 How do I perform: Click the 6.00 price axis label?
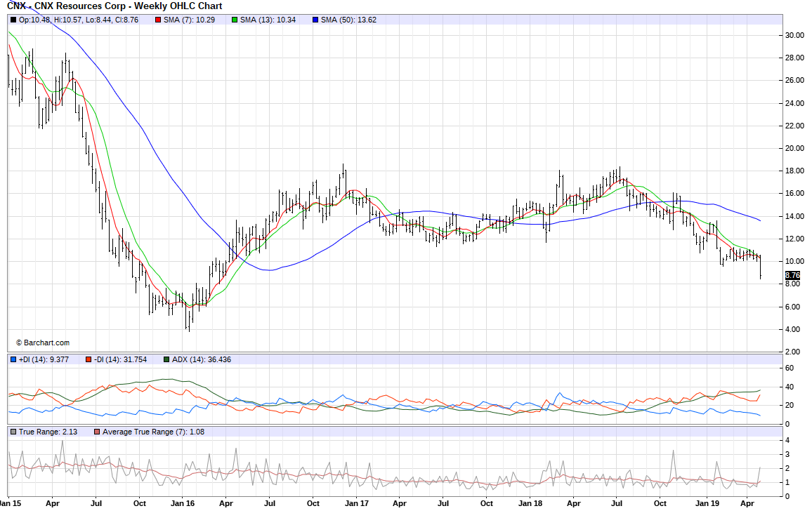point(792,307)
